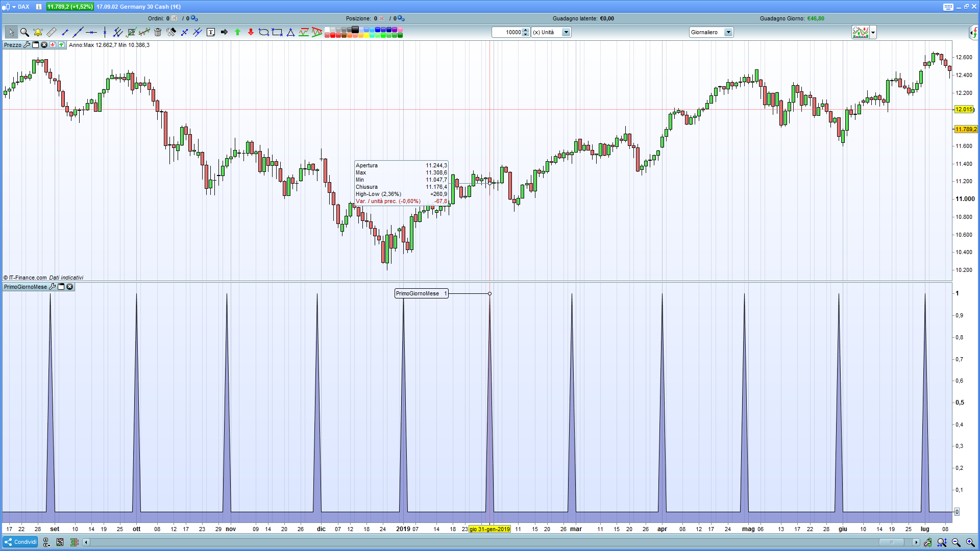
Task: Select the magnifier zoom tool
Action: (24, 32)
